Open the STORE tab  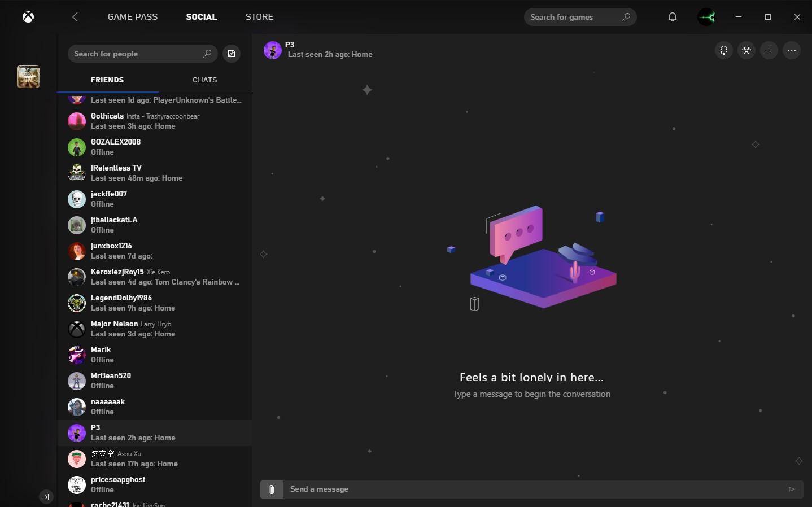[x=259, y=17]
